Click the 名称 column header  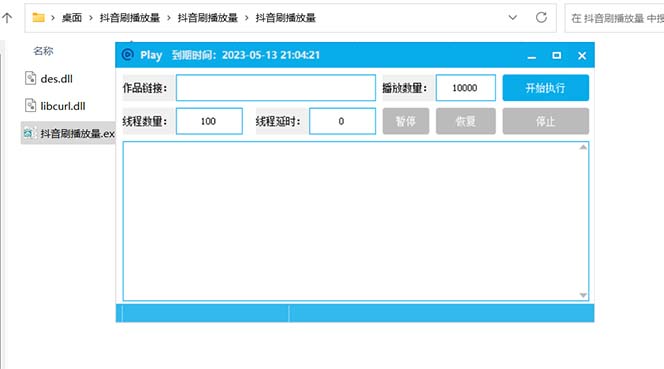[43, 51]
